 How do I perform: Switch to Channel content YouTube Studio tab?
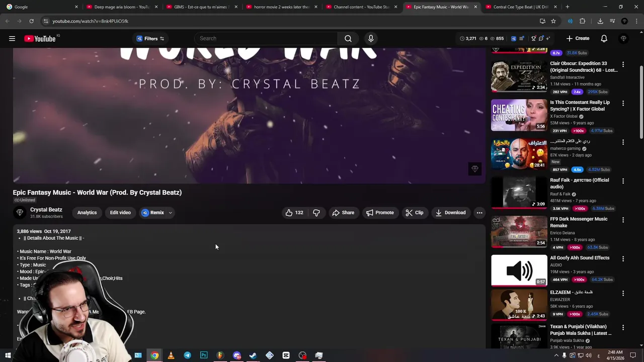(x=362, y=7)
